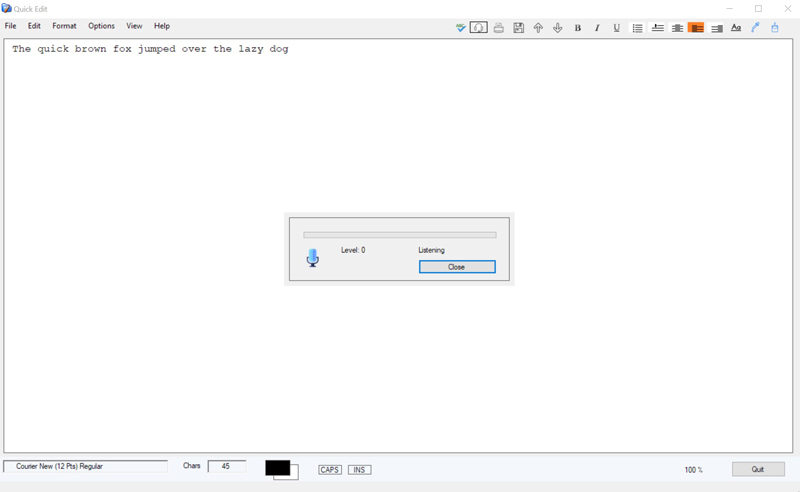Click the blue microphone icon in dialog

coord(313,258)
